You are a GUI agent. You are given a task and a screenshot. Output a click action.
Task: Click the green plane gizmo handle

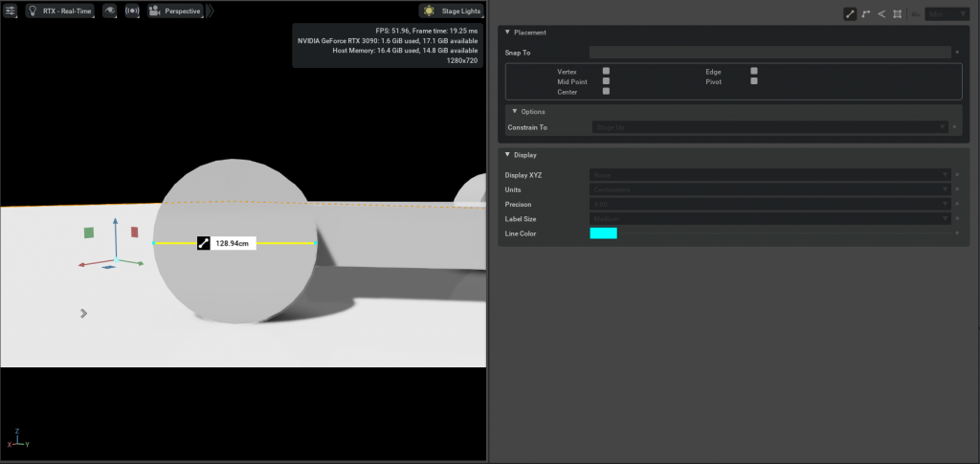coord(89,232)
